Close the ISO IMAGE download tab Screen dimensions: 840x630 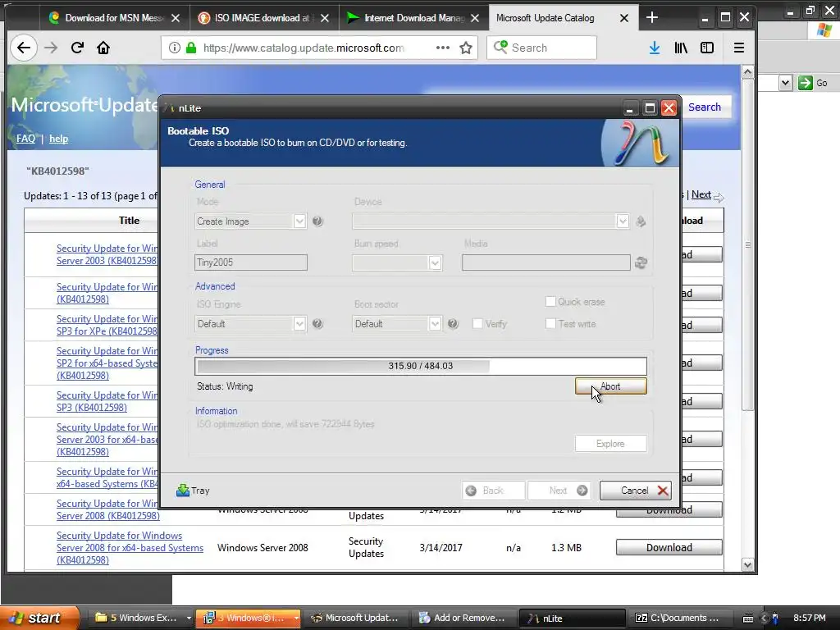[325, 18]
